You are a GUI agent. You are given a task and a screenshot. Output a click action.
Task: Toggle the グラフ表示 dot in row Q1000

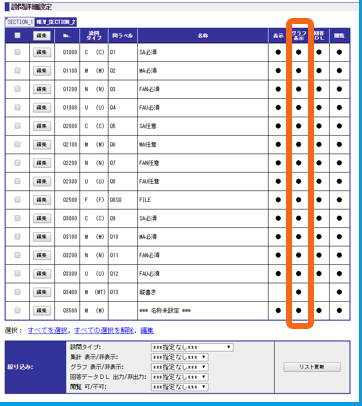pos(299,52)
